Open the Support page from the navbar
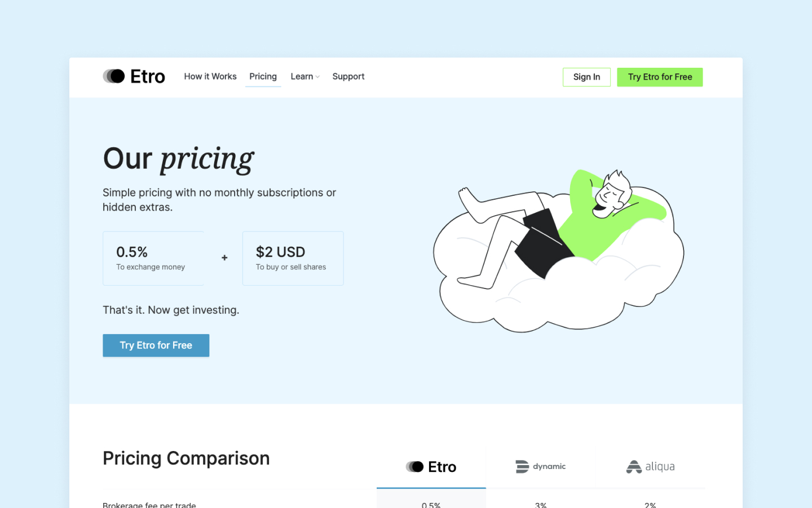This screenshot has width=812, height=508. coord(348,77)
